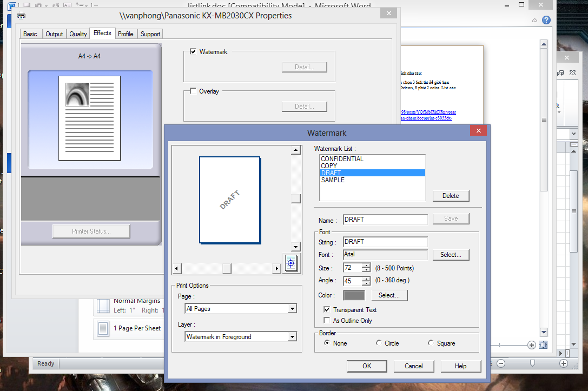Click the Normal Margins page icon
The height and width of the screenshot is (391, 588).
[103, 306]
